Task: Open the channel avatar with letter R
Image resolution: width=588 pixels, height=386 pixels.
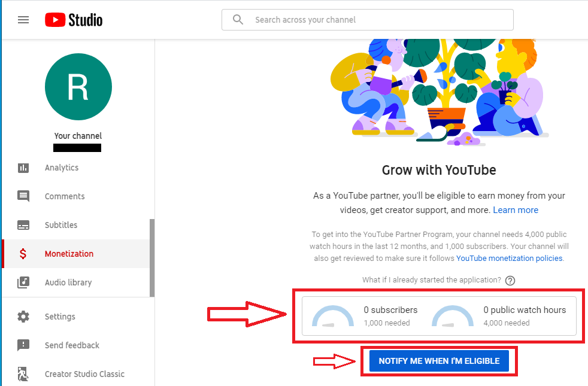Action: [x=78, y=87]
